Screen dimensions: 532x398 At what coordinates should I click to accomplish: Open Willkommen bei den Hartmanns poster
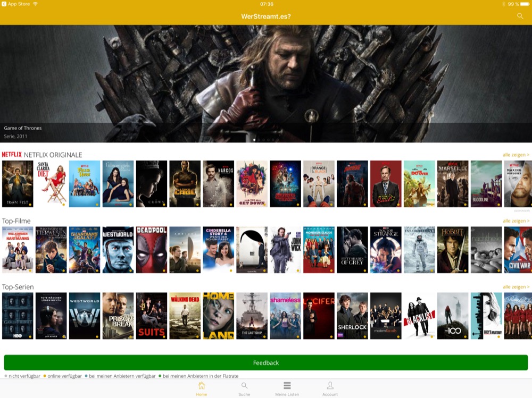point(18,250)
